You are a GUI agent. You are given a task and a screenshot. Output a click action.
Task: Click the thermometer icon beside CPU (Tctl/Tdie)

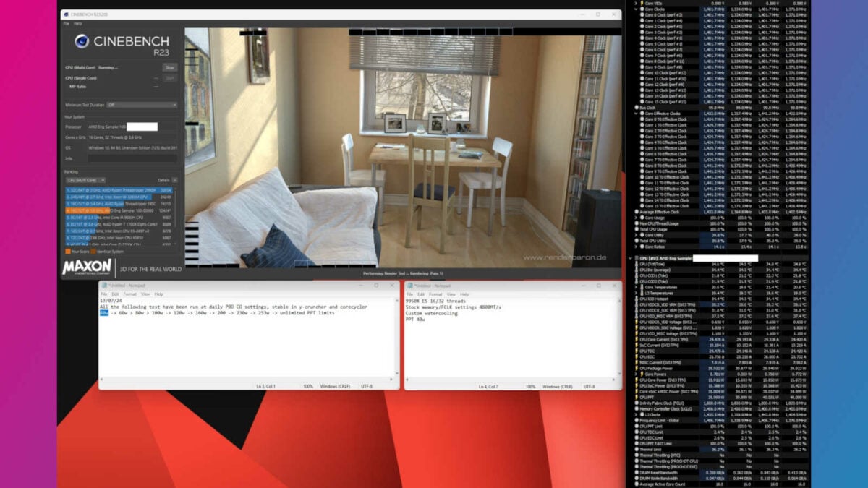[x=637, y=264]
